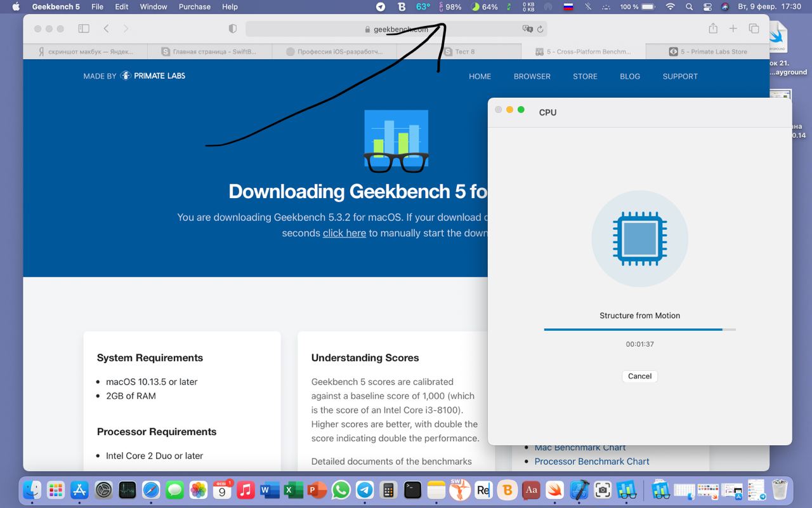Open the Help menu
The width and height of the screenshot is (812, 508).
tap(230, 6)
